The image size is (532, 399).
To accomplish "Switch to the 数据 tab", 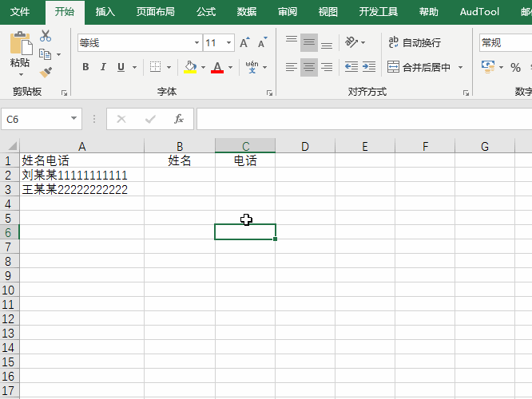I will pos(247,12).
